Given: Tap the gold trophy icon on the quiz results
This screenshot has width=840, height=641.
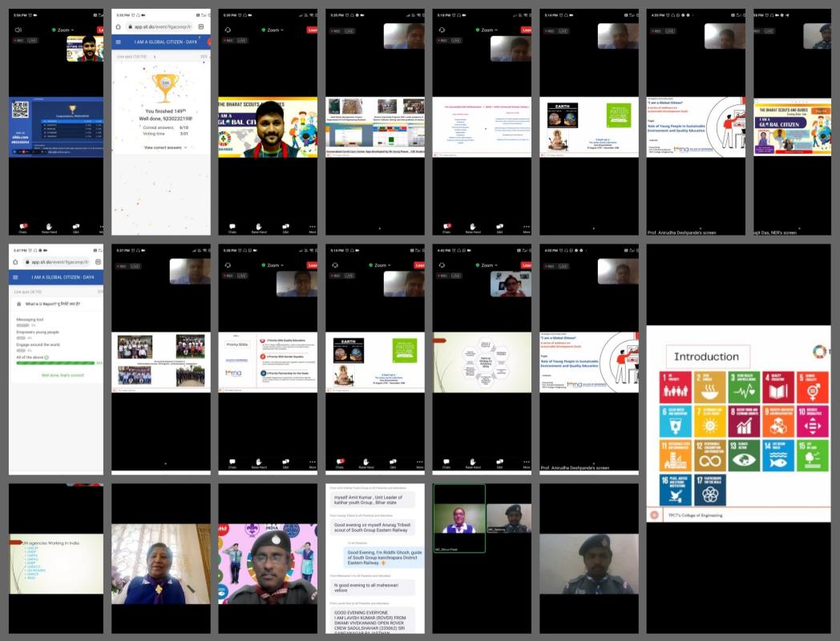Looking at the screenshot, I should pos(166,84).
